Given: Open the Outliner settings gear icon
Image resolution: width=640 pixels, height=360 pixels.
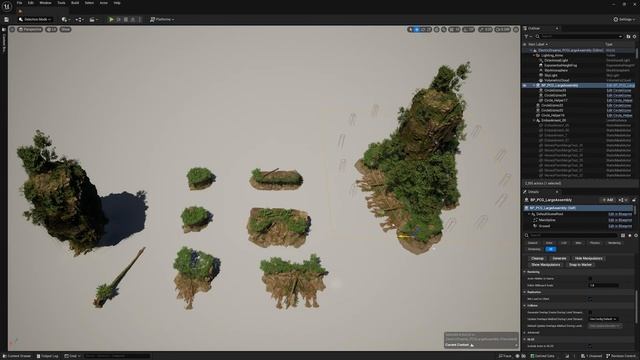Looking at the screenshot, I should point(634,36).
